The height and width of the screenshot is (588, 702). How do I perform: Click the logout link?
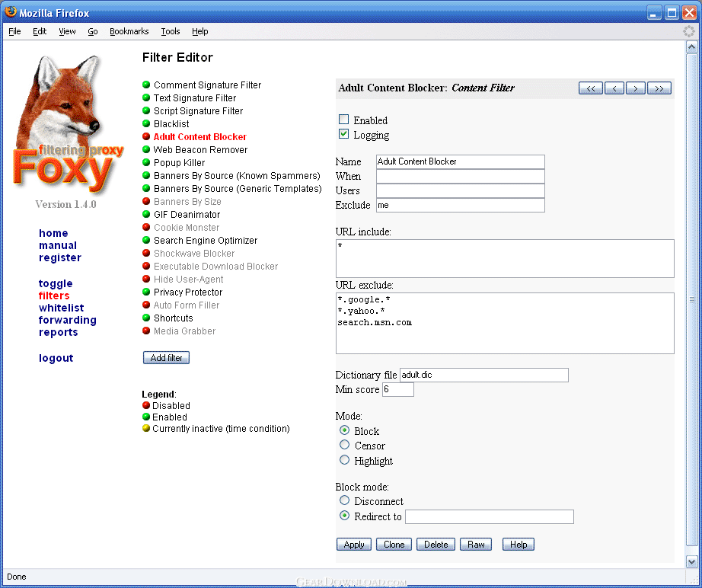tap(56, 358)
